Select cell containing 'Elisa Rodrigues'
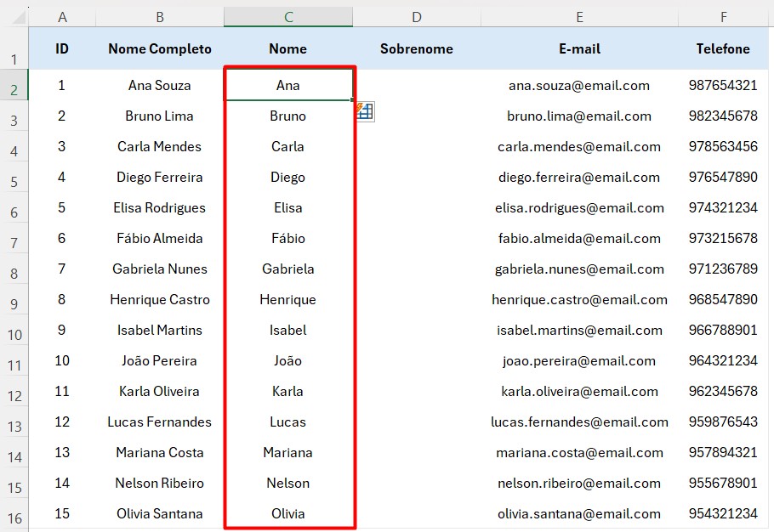This screenshot has width=774, height=532. (x=160, y=207)
